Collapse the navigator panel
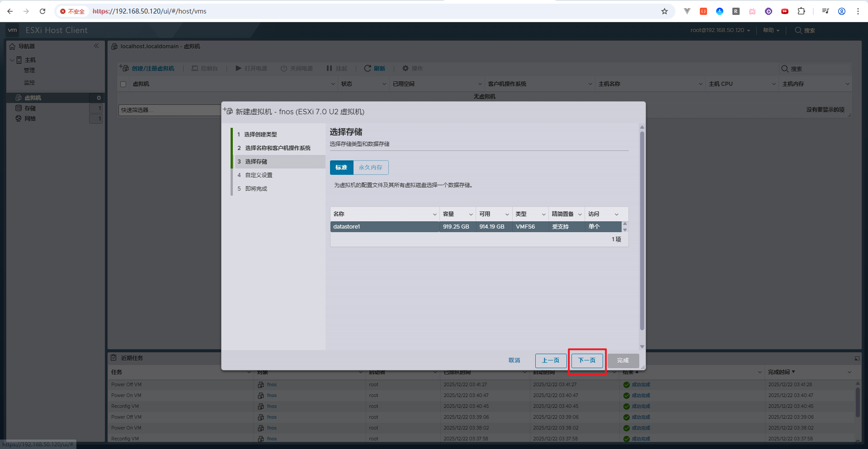 click(96, 46)
